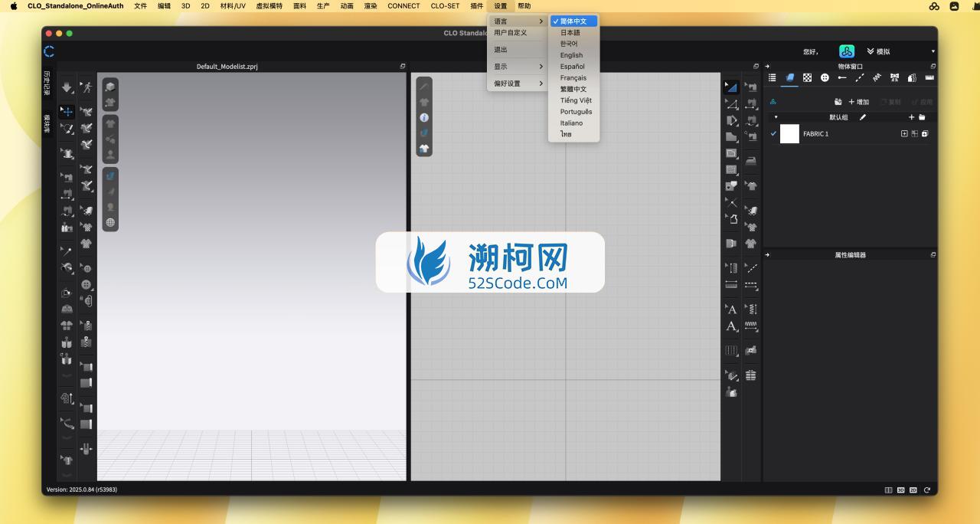Click the rightmost icon on FABRIC 1 row
This screenshot has width=980, height=524.
pyautogui.click(x=925, y=133)
